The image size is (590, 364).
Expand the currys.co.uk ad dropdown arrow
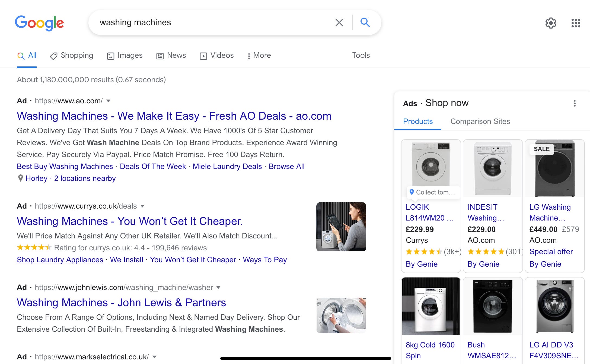tap(142, 206)
